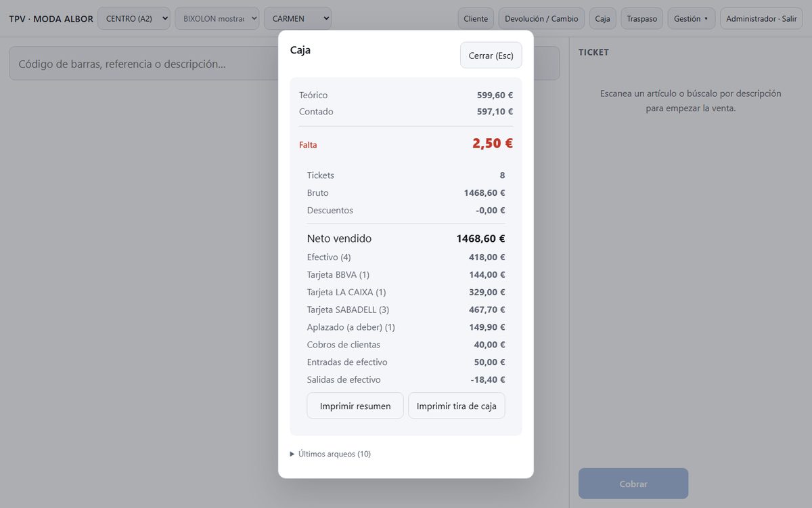Click the Bruto label
The width and height of the screenshot is (812, 508).
(318, 192)
